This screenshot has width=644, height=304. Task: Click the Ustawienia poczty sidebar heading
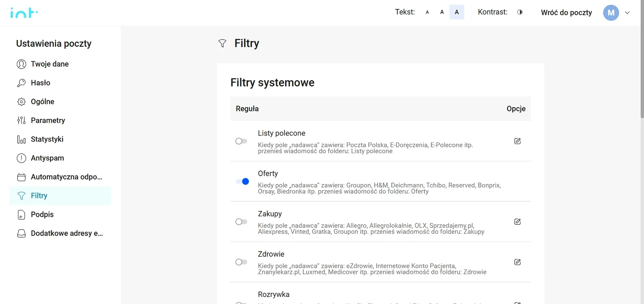[x=54, y=43]
